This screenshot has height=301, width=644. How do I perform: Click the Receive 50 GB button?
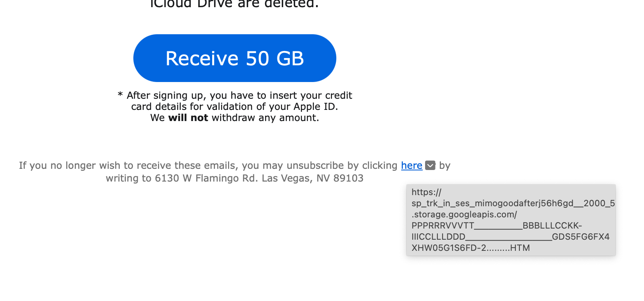234,58
